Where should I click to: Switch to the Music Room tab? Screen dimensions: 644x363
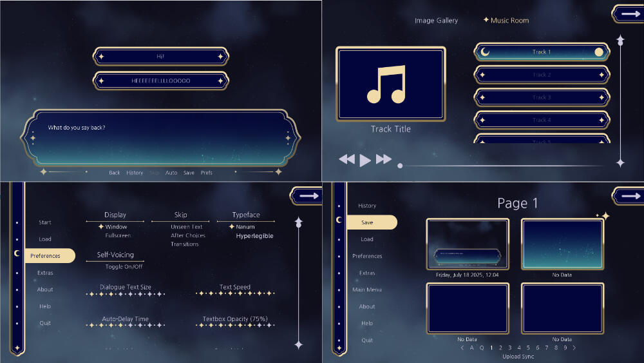[509, 21]
